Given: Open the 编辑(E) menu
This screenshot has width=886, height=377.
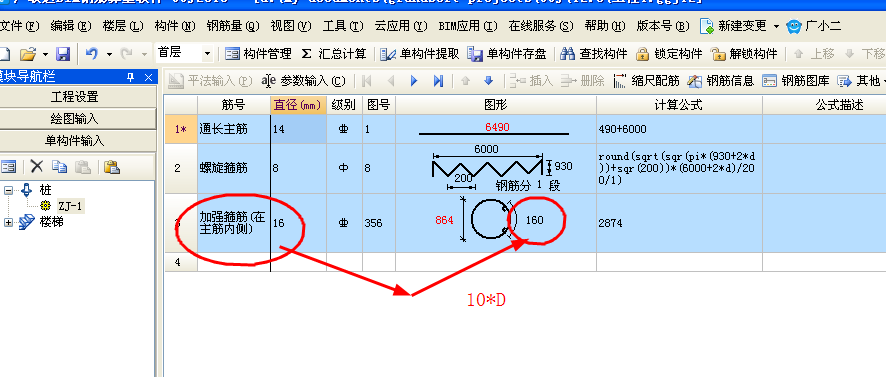Looking at the screenshot, I should click(71, 26).
